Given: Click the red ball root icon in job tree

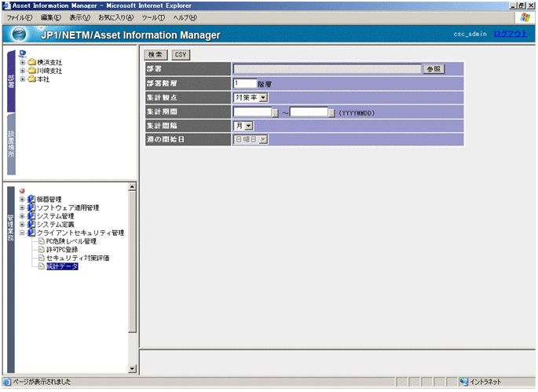Looking at the screenshot, I should (23, 190).
